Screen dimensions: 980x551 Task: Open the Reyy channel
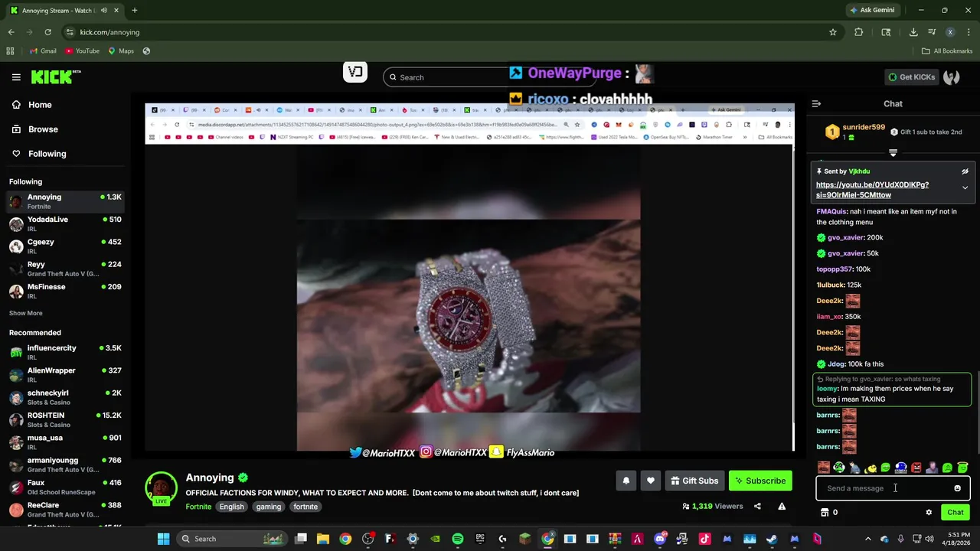(65, 269)
